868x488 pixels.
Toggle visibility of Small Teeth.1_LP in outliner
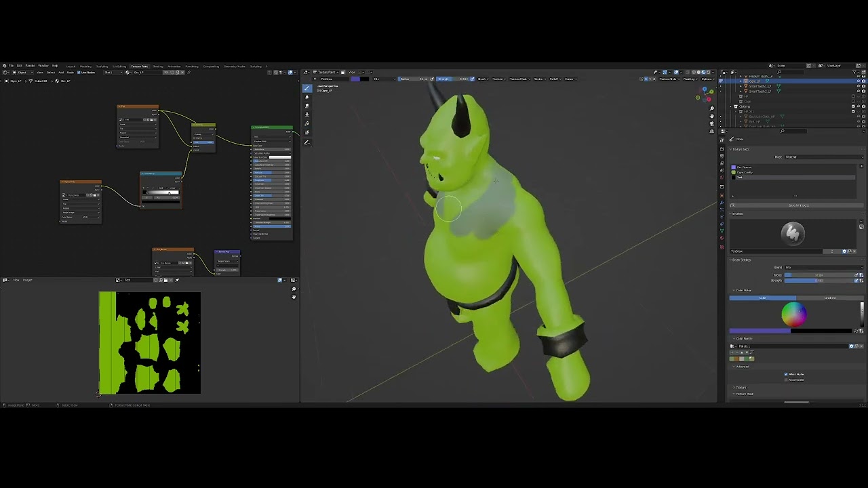[x=859, y=87]
